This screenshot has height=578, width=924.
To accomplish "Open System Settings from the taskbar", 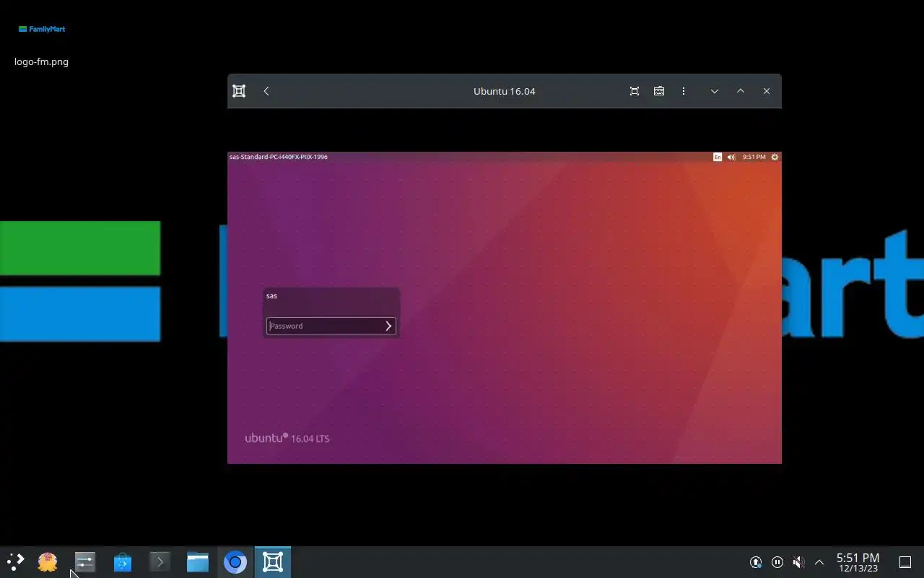I will (x=85, y=562).
